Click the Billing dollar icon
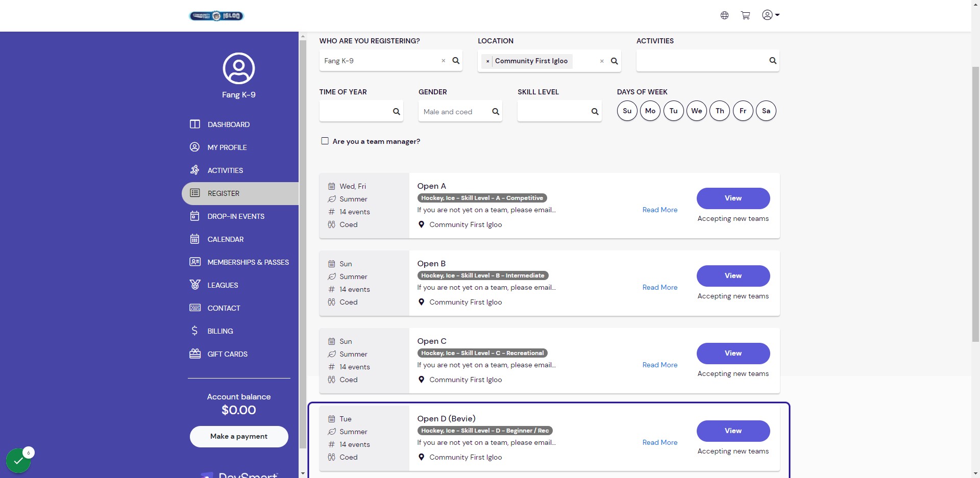980x478 pixels. click(194, 331)
